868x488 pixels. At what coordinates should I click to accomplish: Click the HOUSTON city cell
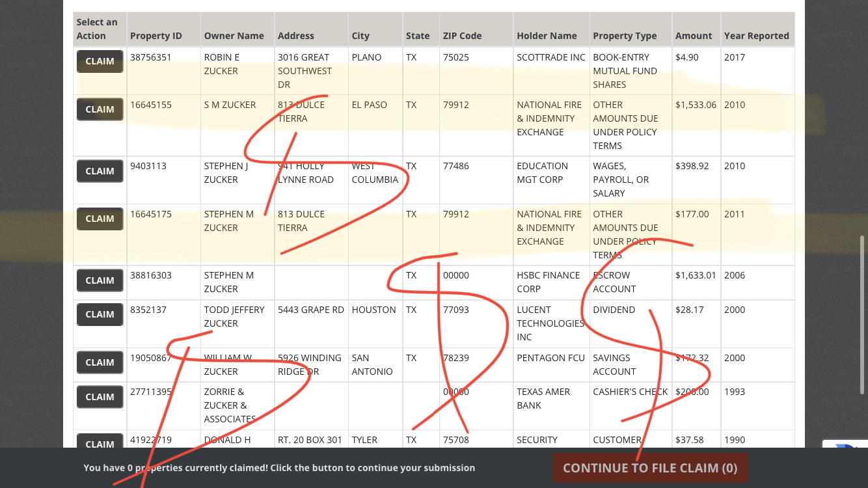(374, 310)
